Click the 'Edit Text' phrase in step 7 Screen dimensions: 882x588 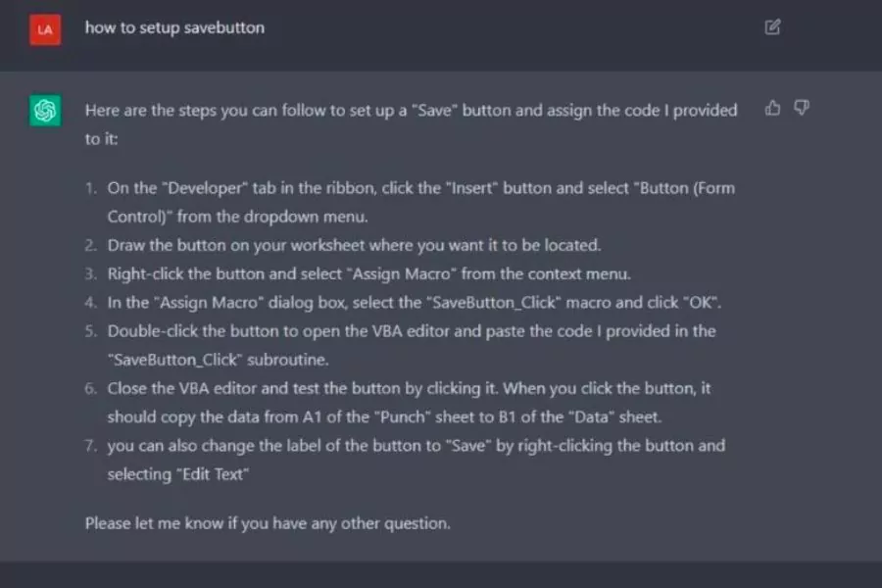213,474
